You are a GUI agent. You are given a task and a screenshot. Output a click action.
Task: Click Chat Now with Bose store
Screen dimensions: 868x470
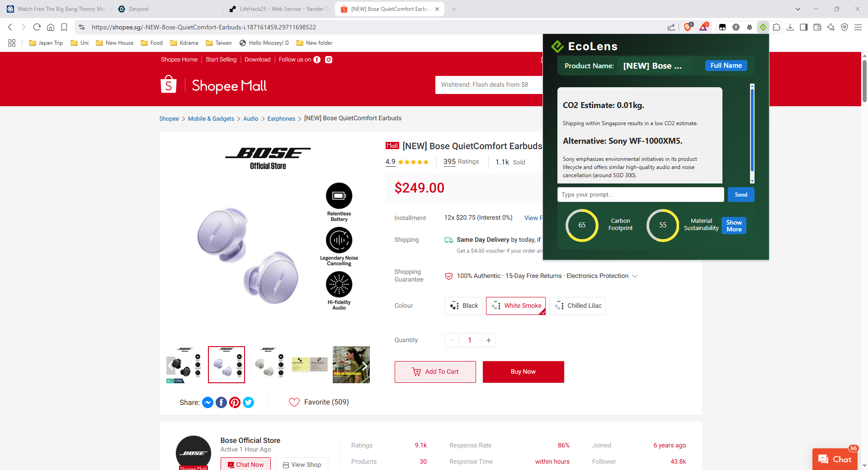[x=245, y=464]
